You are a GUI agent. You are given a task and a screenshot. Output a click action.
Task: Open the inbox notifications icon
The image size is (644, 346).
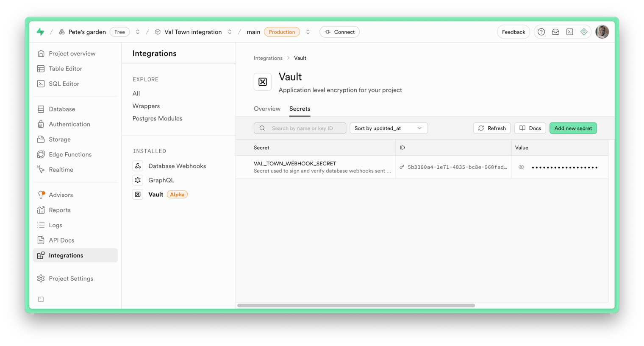555,32
